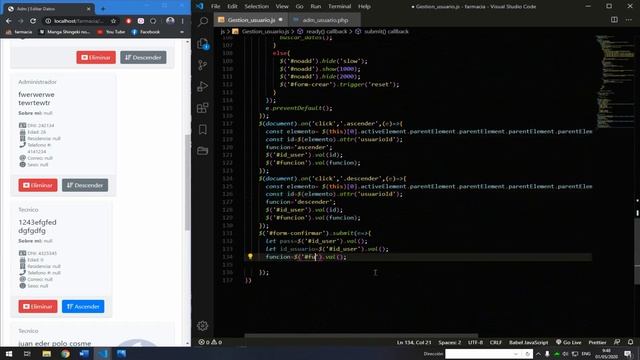
Task: Click the topmost Descender button
Action: click(143, 58)
